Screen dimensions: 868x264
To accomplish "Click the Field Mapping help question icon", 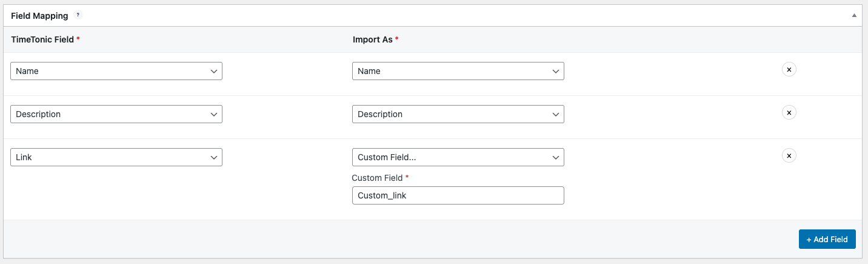I will 78,15.
